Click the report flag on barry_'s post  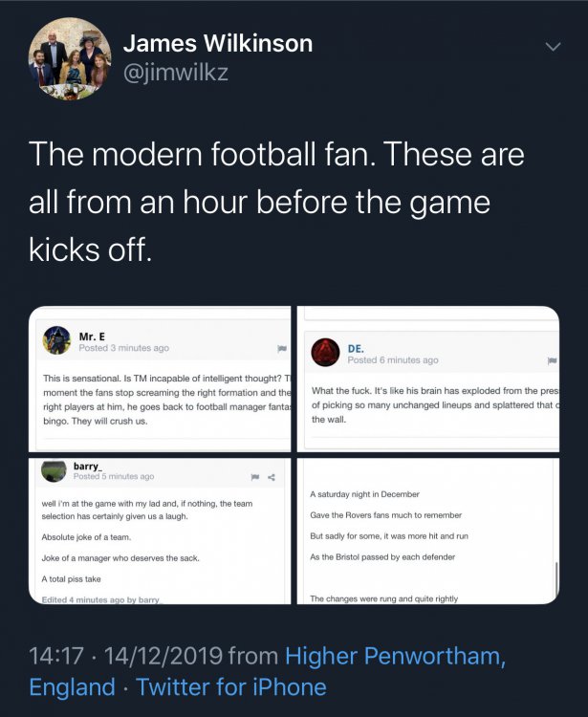coord(255,476)
